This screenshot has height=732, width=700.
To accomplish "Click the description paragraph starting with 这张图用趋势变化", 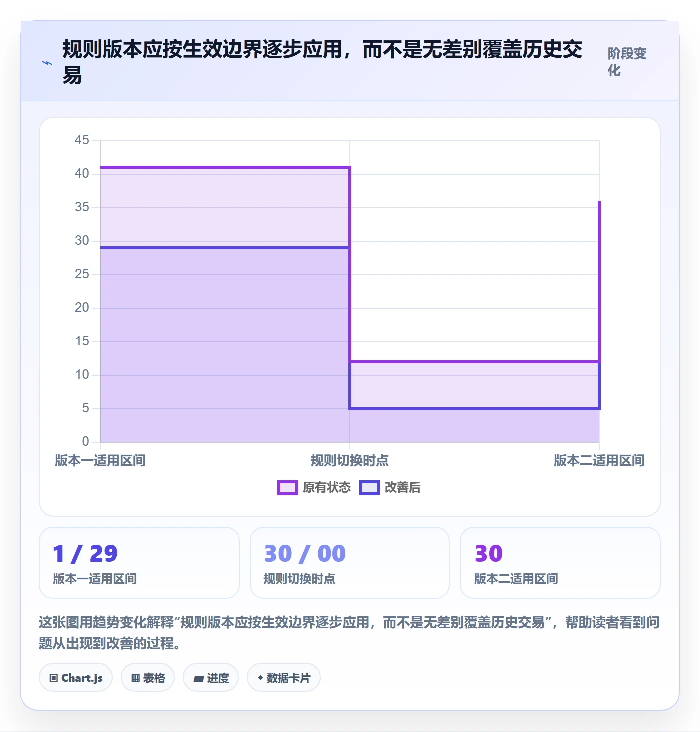I will (x=349, y=633).
